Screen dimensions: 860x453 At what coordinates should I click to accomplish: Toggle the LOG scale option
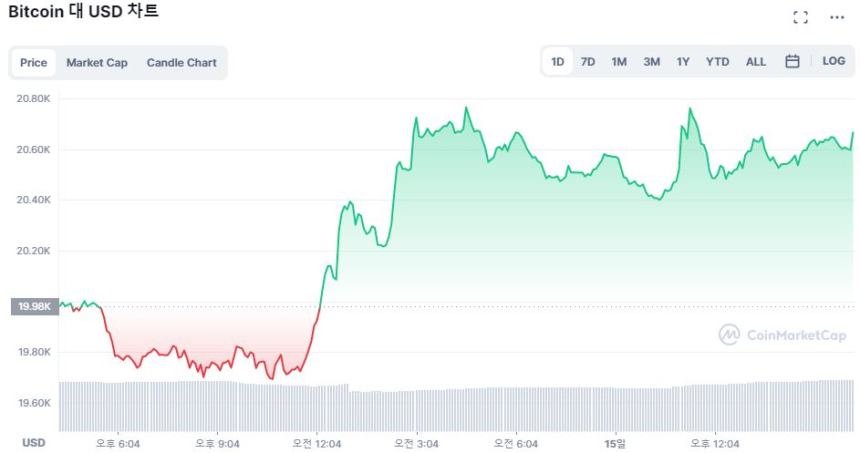(x=833, y=62)
